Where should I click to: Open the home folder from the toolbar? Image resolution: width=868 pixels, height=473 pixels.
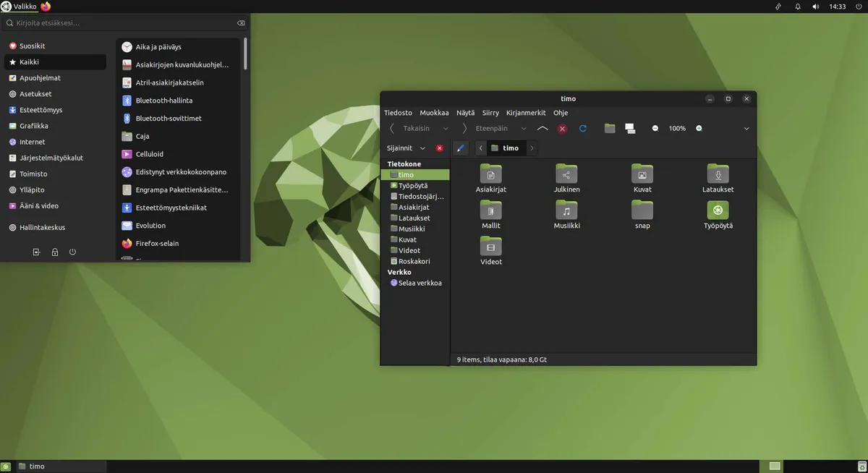point(610,128)
